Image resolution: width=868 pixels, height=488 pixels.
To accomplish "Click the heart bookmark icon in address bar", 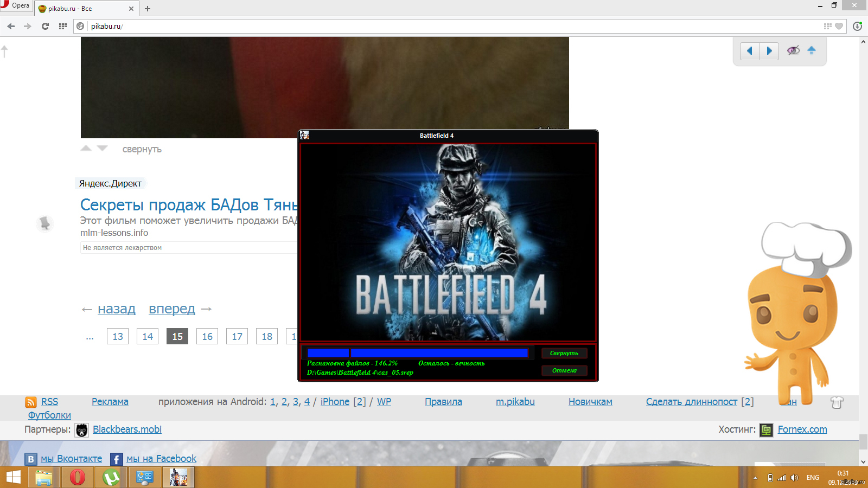I will click(x=839, y=26).
